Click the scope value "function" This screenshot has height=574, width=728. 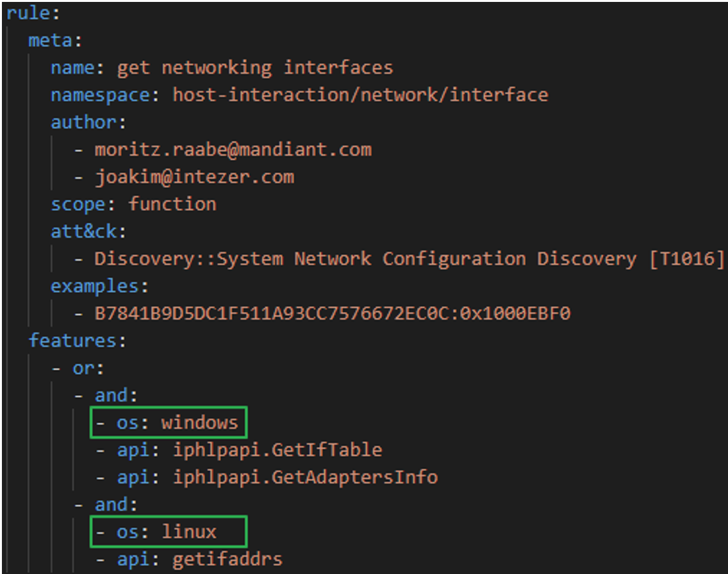point(172,204)
